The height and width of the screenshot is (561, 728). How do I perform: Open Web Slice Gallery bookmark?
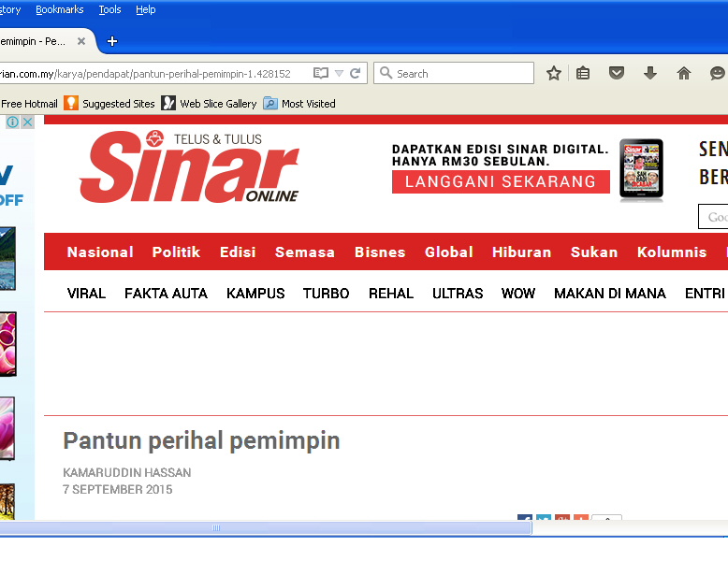point(209,104)
